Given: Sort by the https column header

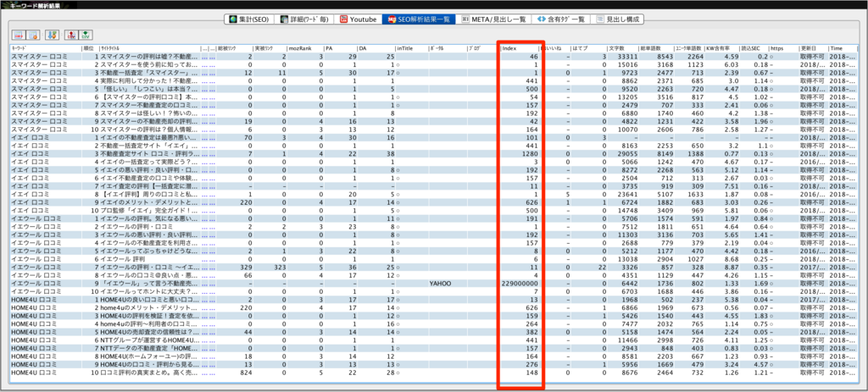Looking at the screenshot, I should click(x=783, y=48).
